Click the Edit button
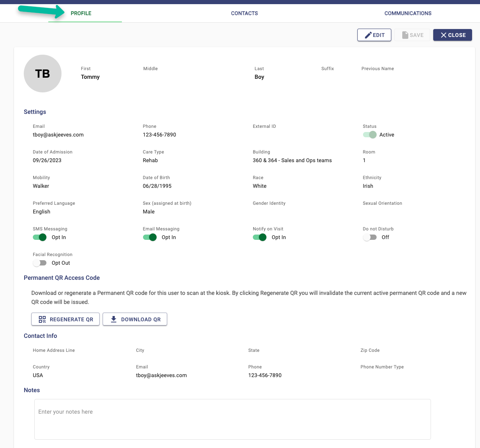This screenshot has height=448, width=480. tap(374, 35)
